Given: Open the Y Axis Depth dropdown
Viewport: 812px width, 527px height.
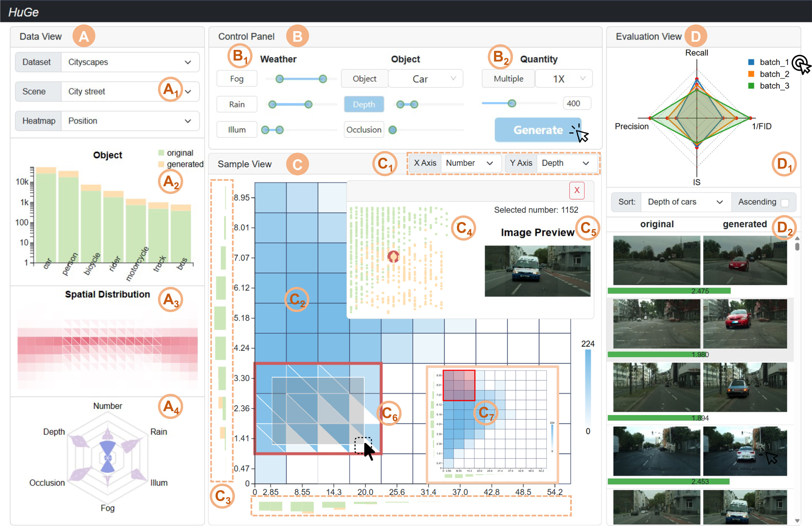Looking at the screenshot, I should (566, 163).
